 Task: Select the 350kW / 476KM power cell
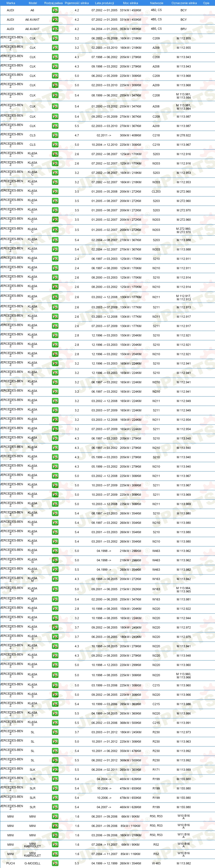tap(131, 751)
